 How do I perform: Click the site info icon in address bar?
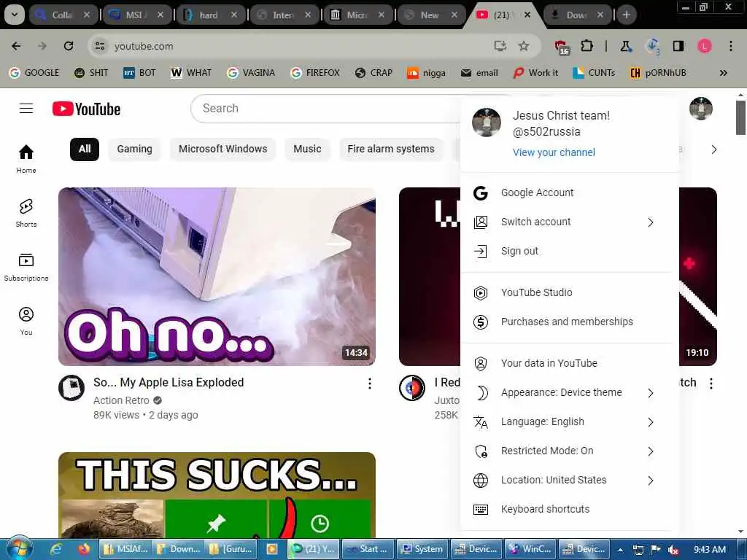99,46
